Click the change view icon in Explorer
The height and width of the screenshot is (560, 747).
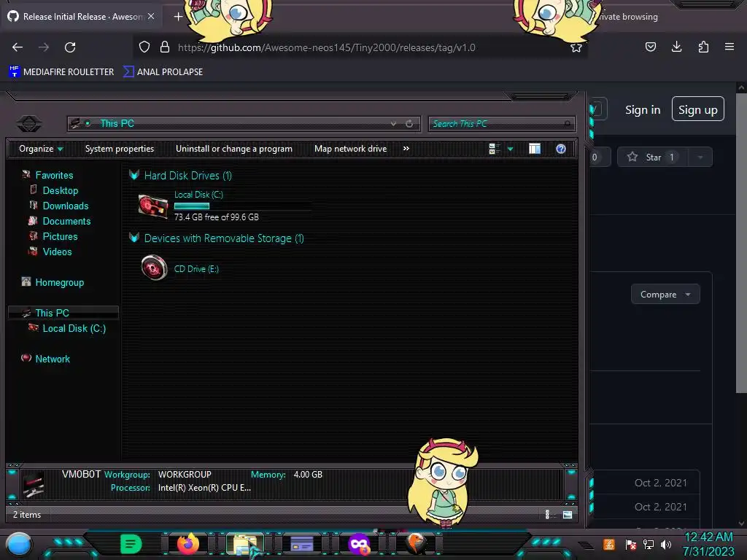(x=495, y=149)
